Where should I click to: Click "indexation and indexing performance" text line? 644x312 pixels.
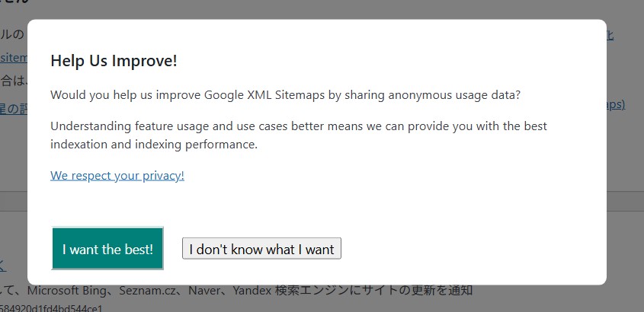154,145
